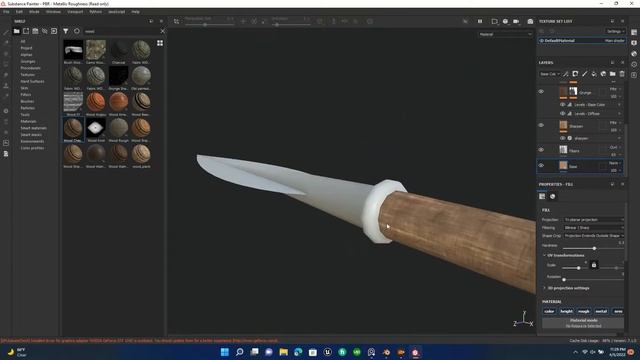Adjust the Hardness slider handle
The height and width of the screenshot is (360, 640).
pyautogui.click(x=594, y=249)
